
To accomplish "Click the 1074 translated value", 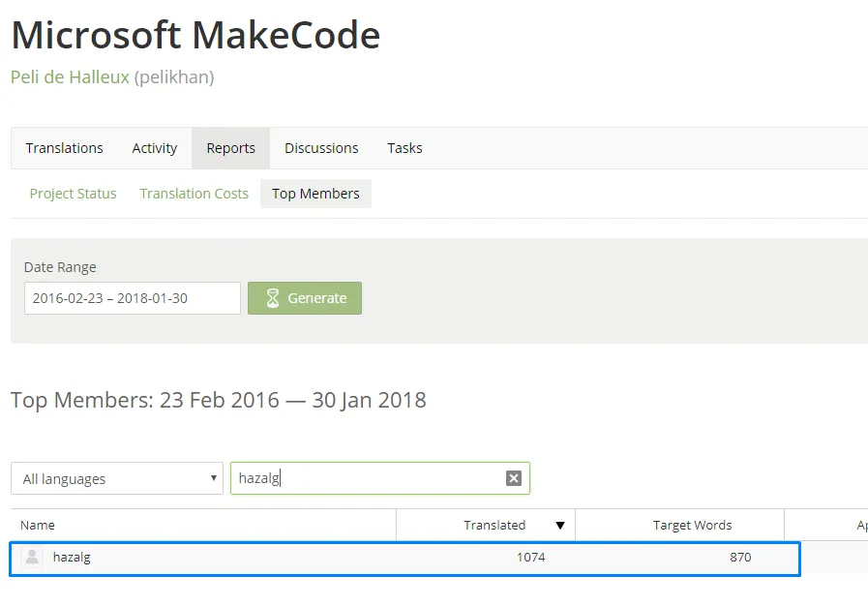I will coord(531,558).
